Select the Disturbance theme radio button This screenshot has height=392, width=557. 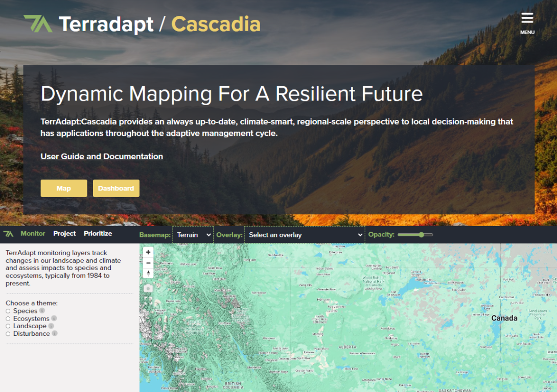(x=8, y=334)
